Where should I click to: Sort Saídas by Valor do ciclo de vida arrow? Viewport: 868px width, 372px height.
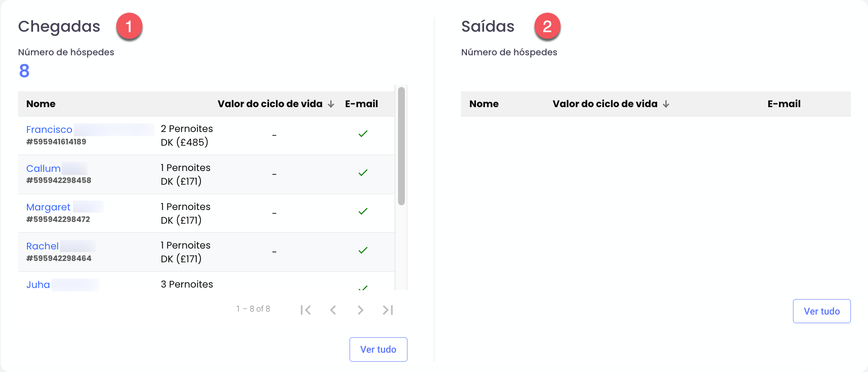(x=666, y=104)
